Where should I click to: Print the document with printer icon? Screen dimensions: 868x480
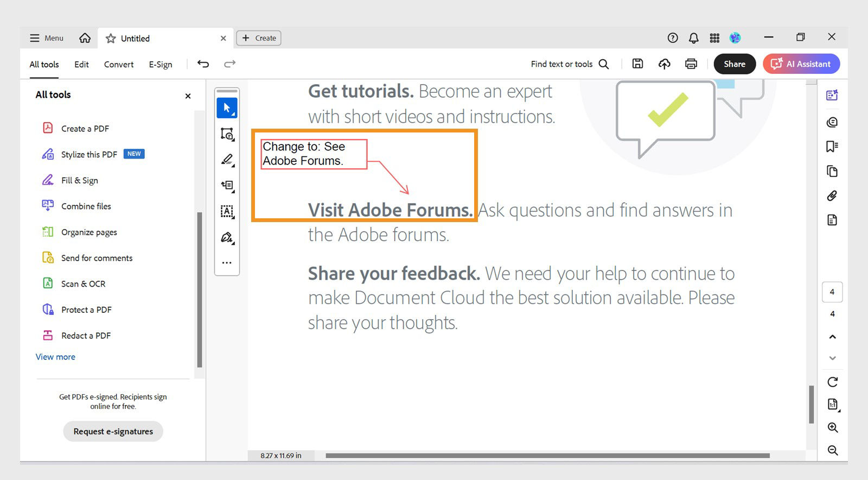691,64
